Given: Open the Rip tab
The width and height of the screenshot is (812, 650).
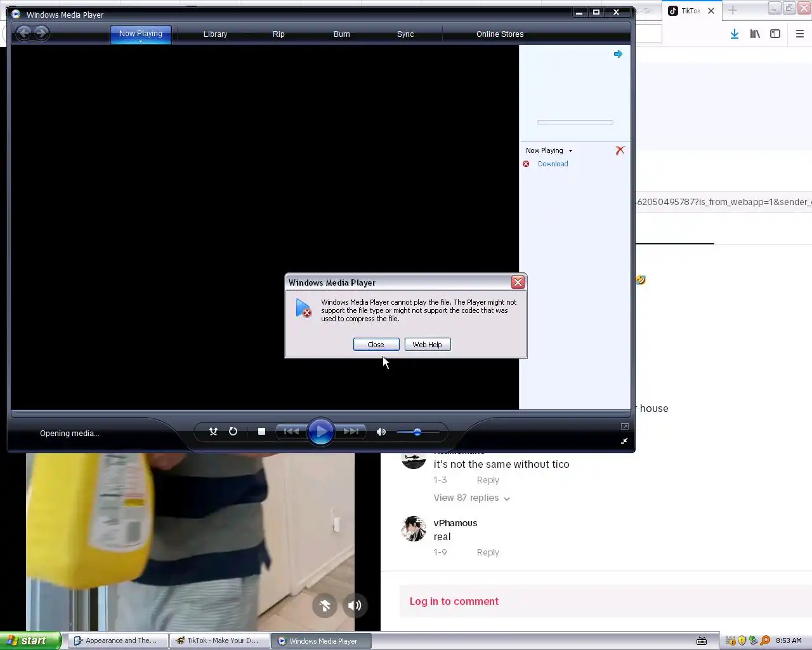Looking at the screenshot, I should coord(278,34).
